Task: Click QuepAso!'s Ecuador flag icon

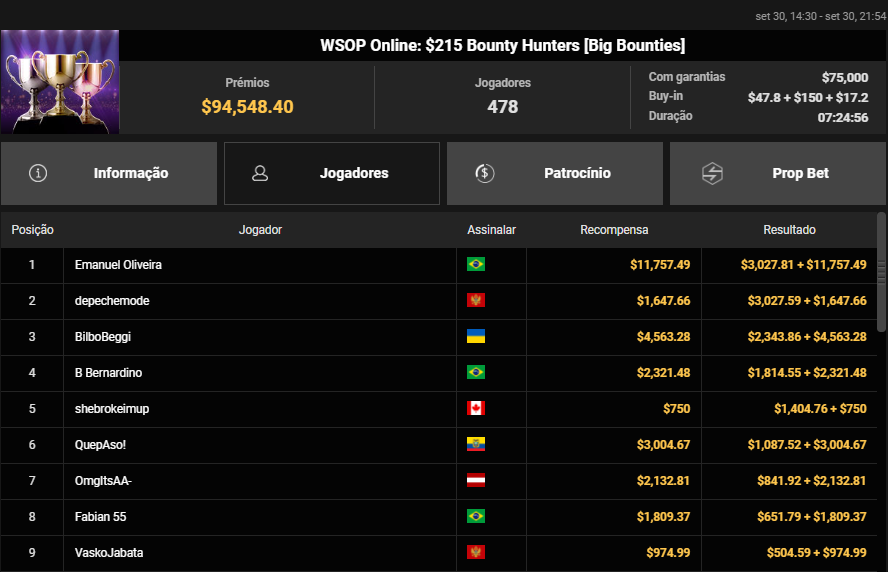Action: (x=476, y=445)
